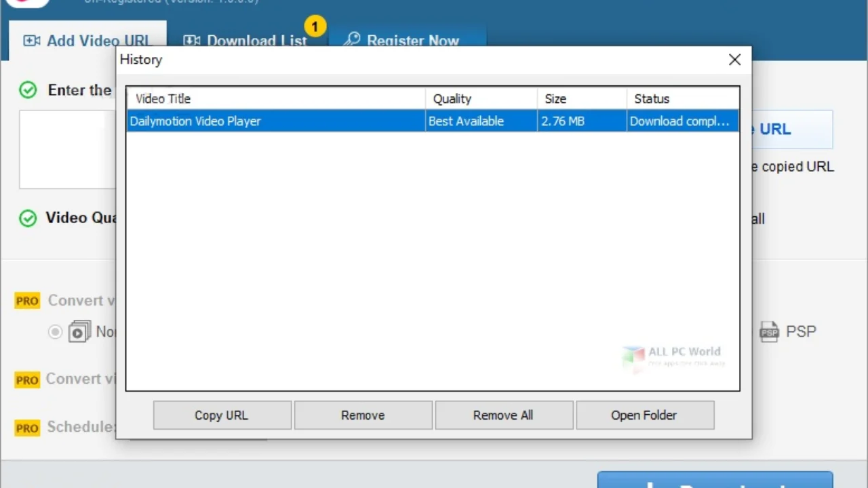The image size is (868, 488).
Task: Click the Download List tab icon
Action: (x=192, y=41)
